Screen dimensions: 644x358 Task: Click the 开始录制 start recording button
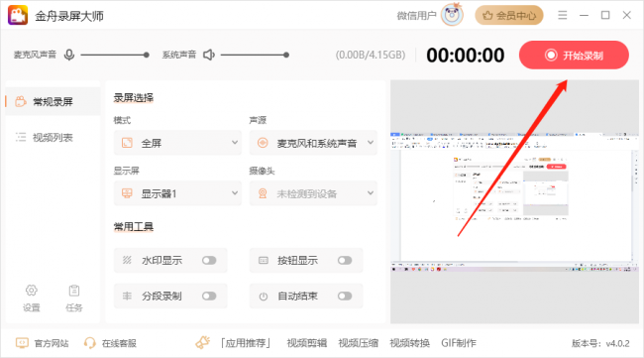pos(574,56)
